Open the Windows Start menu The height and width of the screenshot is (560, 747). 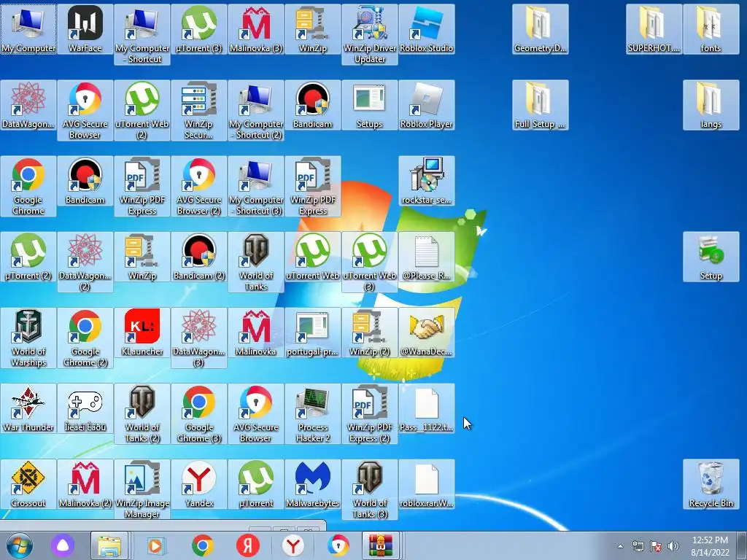(x=20, y=545)
